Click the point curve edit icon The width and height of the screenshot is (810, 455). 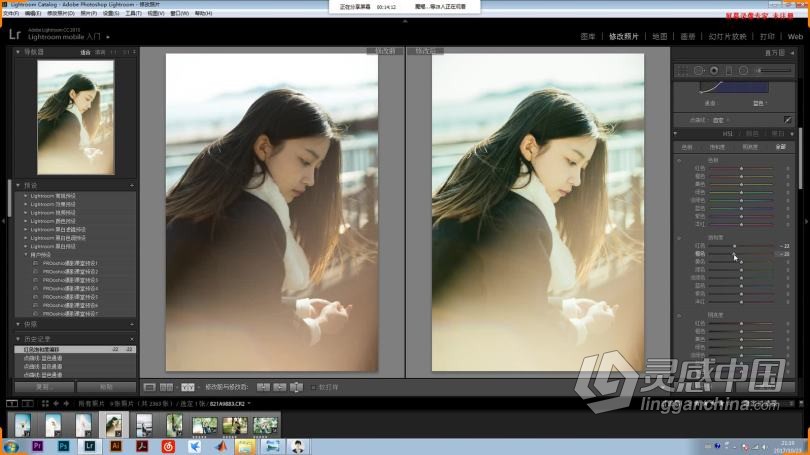coord(788,120)
